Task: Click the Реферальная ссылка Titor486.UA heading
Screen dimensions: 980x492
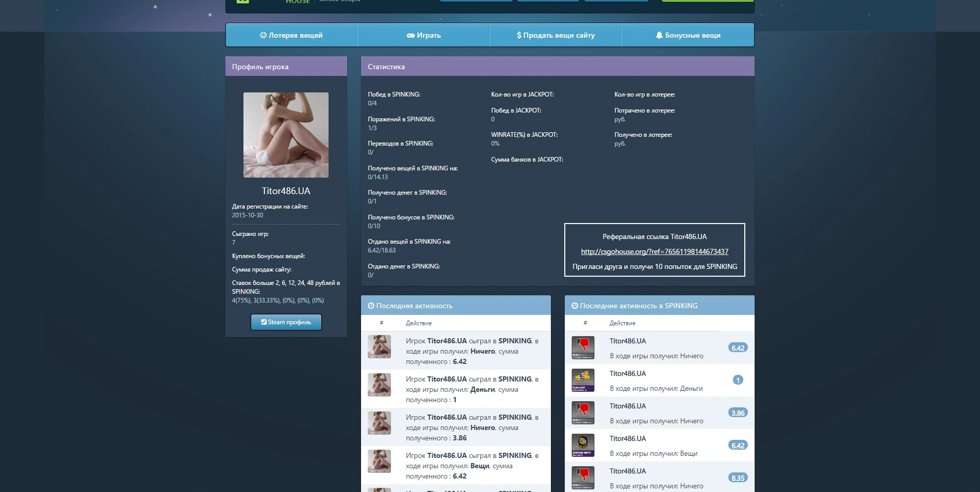Action: click(x=655, y=236)
